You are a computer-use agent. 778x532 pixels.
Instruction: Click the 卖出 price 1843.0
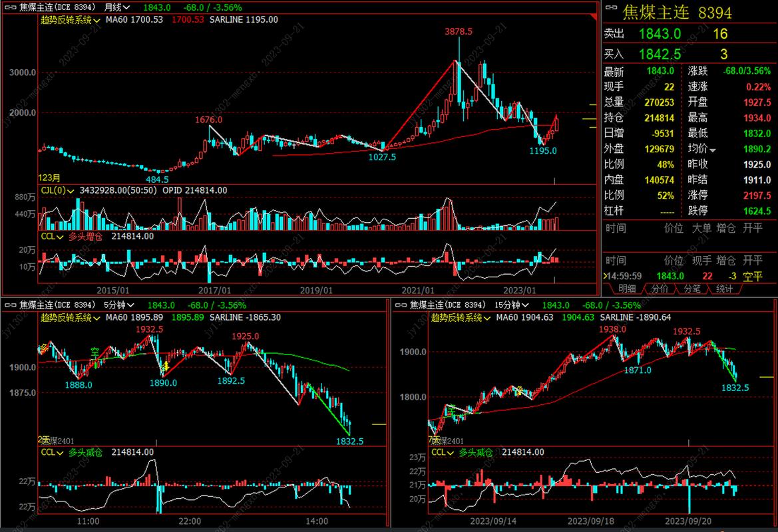coord(660,34)
